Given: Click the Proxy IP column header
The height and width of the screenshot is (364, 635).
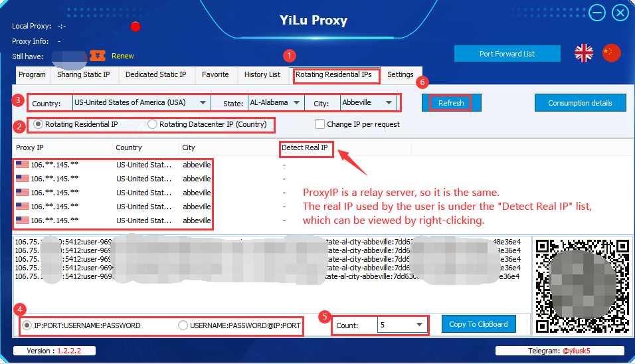Looking at the screenshot, I should tap(62, 147).
